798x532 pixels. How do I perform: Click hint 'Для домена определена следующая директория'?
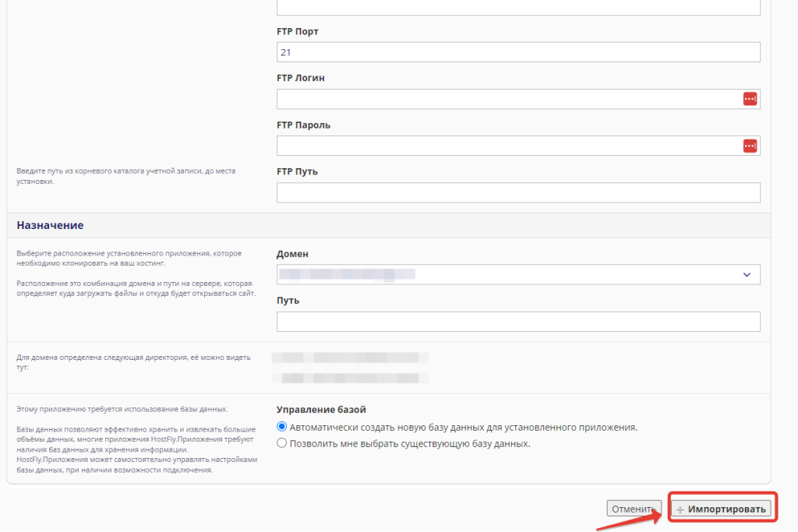(133, 362)
